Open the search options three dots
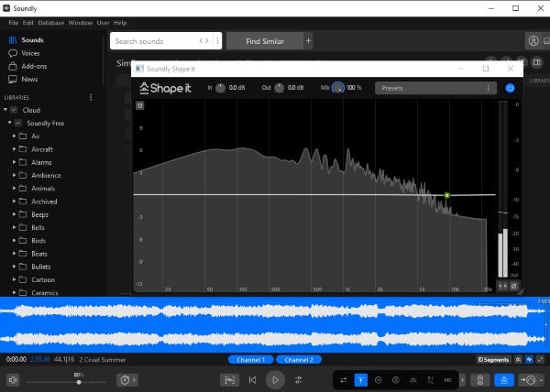 coord(217,41)
